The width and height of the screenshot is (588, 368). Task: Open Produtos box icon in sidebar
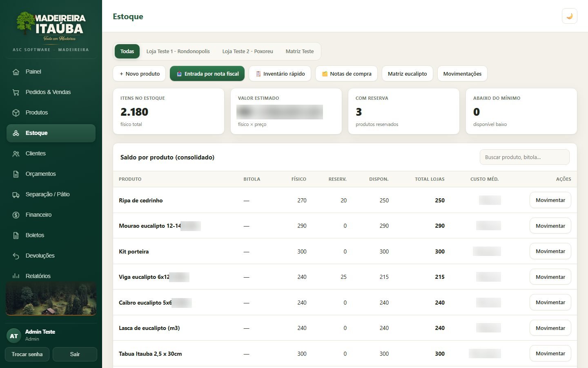click(16, 112)
